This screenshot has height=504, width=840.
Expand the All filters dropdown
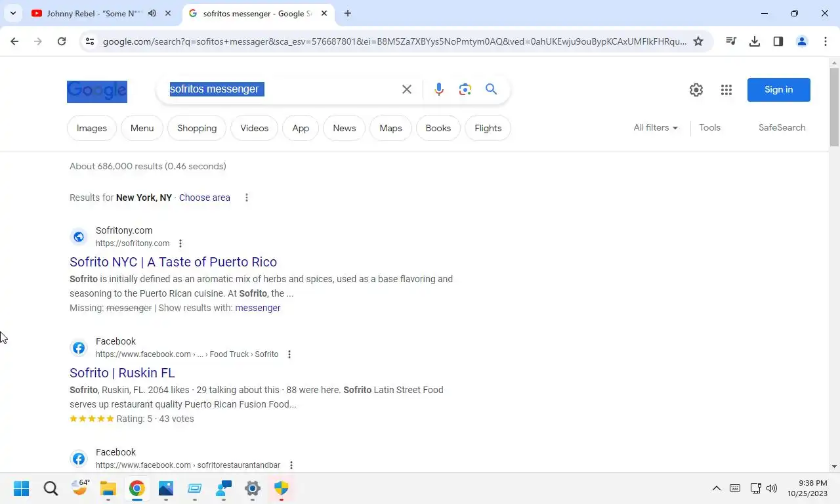656,127
